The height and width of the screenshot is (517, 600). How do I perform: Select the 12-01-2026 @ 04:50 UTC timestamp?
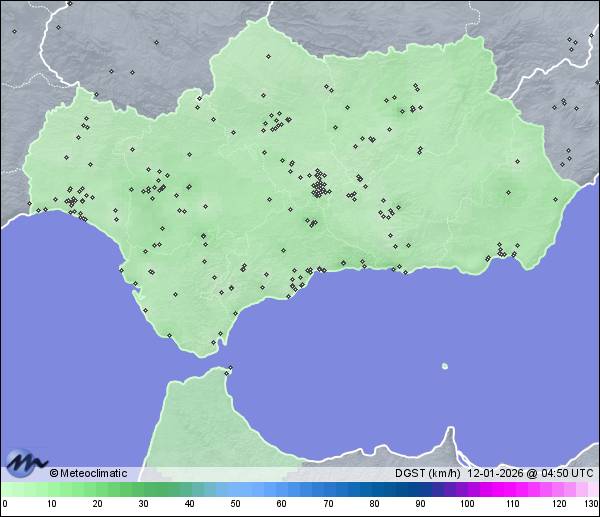(532, 473)
